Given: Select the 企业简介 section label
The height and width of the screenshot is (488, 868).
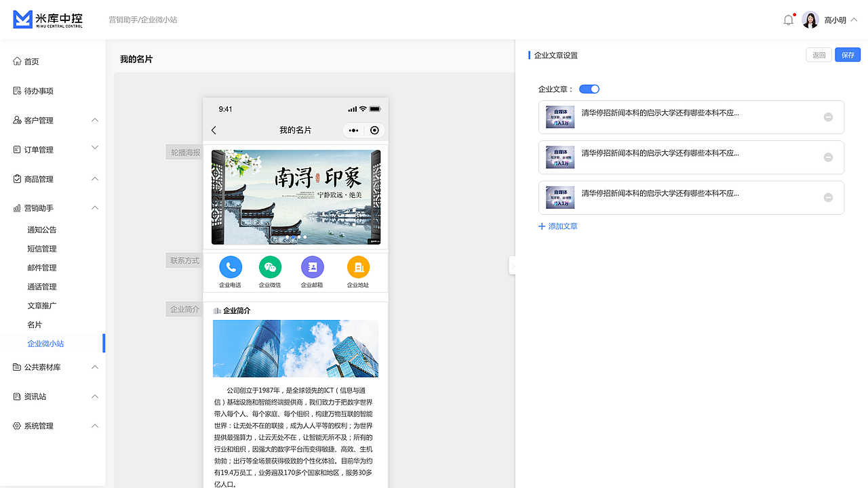Looking at the screenshot, I should coord(185,309).
